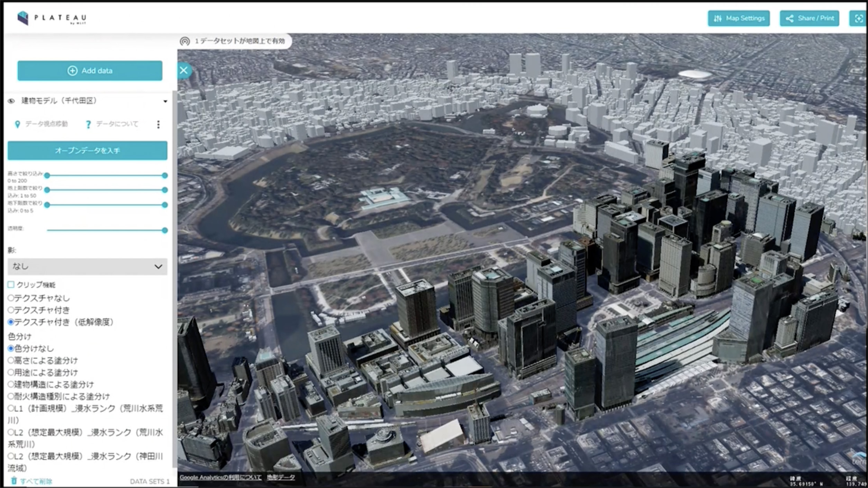The image size is (868, 488).
Task: Select テクスチャ付き radio option
Action: click(x=11, y=310)
